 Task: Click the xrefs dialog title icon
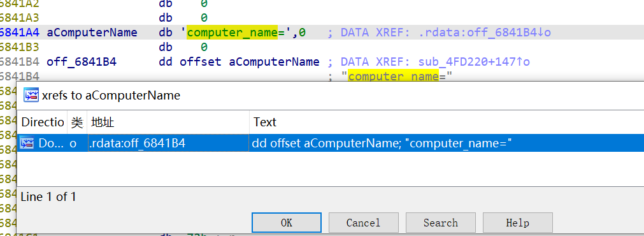(x=31, y=96)
